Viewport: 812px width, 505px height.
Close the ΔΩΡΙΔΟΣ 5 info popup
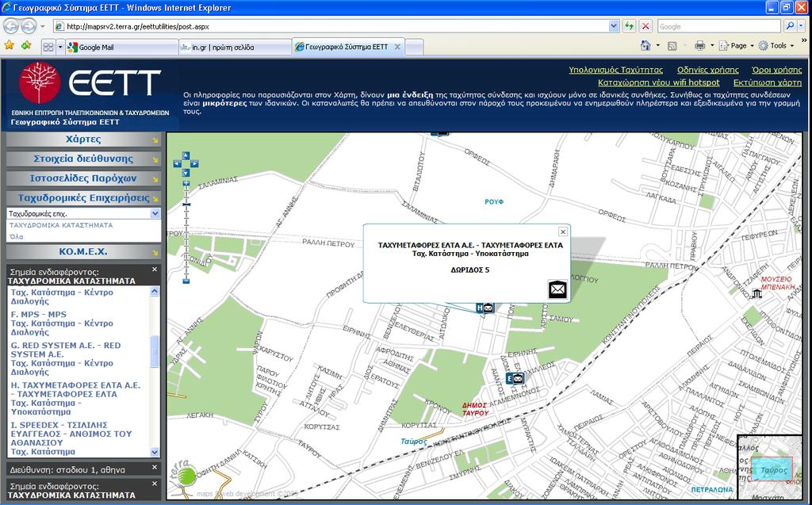[x=563, y=231]
